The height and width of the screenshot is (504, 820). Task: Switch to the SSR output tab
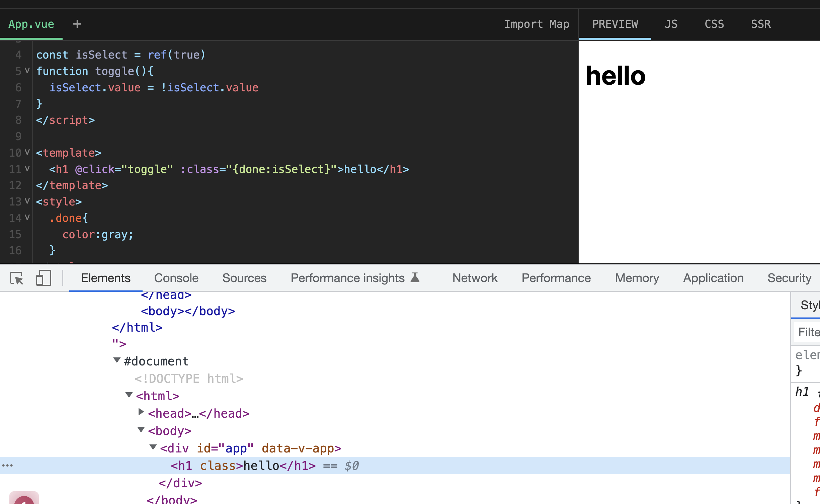click(x=761, y=24)
